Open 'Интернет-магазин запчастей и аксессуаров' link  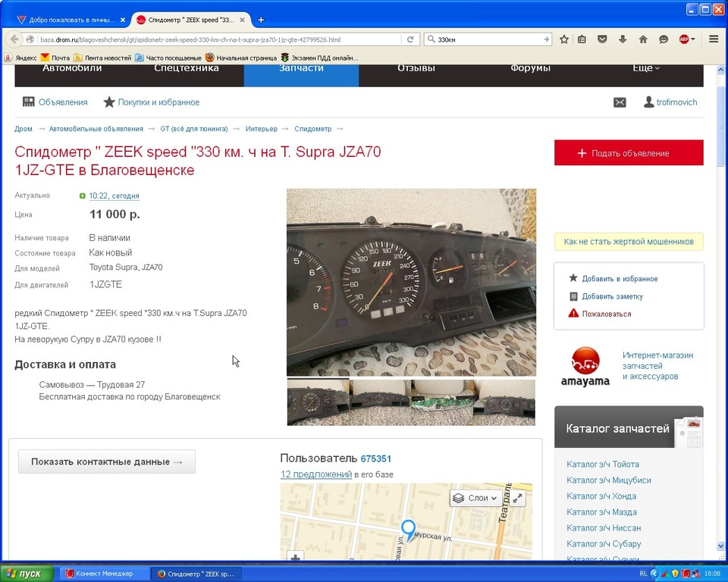point(657,366)
